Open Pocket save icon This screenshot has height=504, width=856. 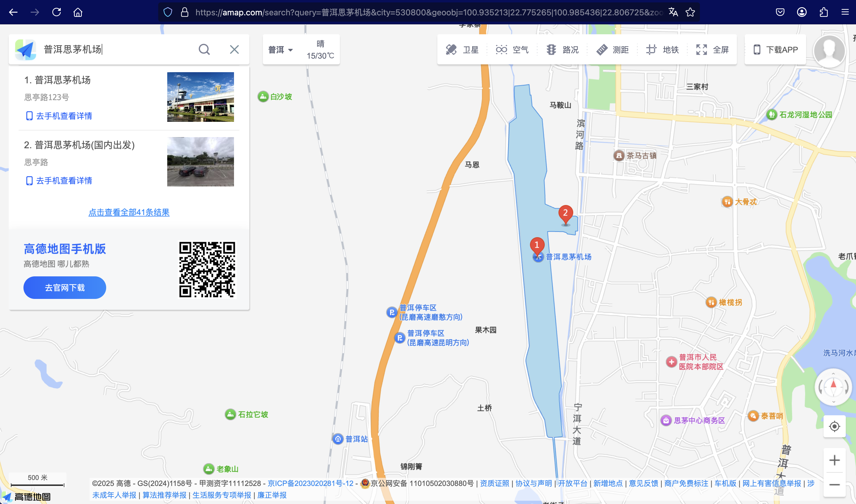click(780, 12)
